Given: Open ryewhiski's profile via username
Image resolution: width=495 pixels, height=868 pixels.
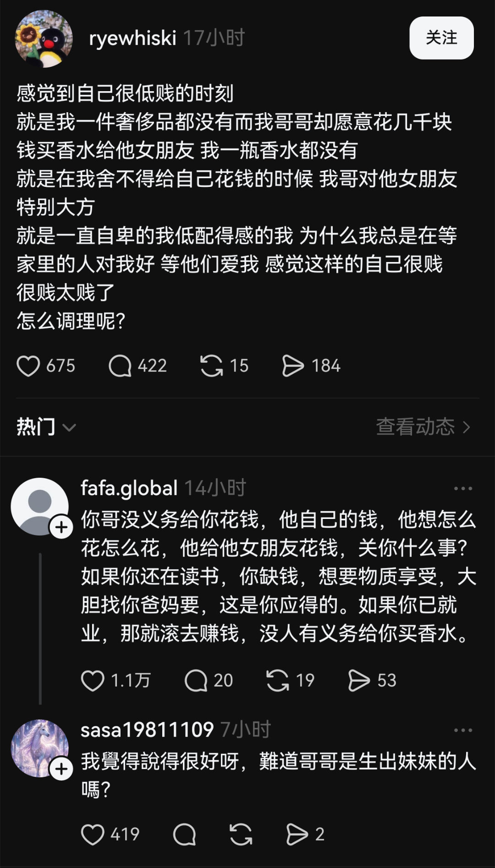Looking at the screenshot, I should (133, 38).
